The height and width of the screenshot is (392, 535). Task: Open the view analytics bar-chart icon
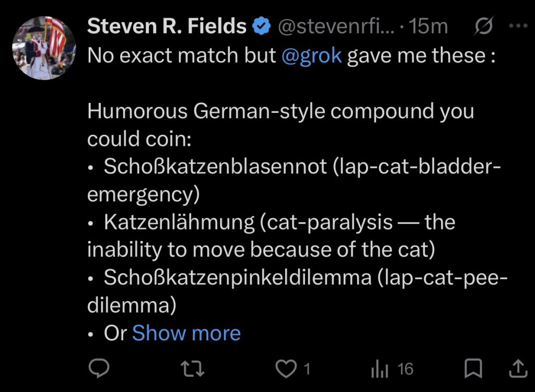point(380,370)
